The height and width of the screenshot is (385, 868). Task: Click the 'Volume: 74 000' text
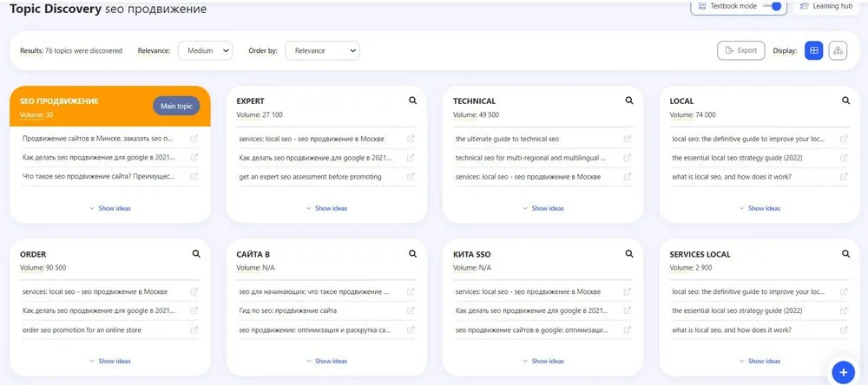(693, 115)
